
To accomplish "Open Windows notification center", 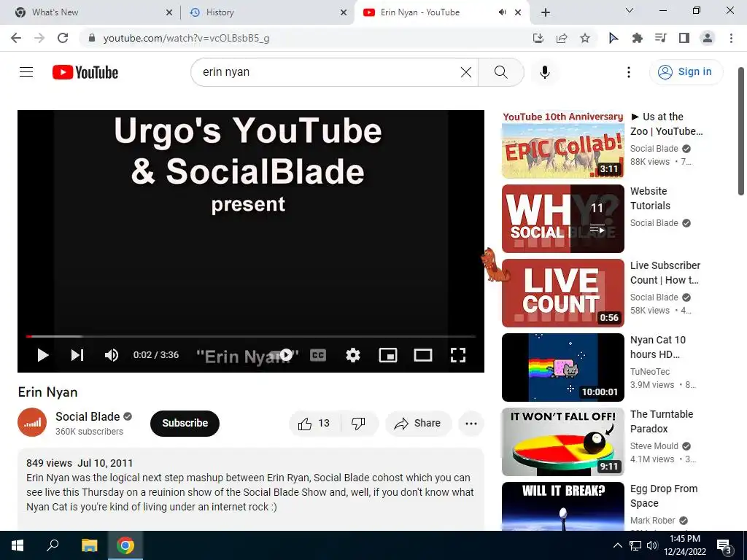I will pyautogui.click(x=724, y=545).
